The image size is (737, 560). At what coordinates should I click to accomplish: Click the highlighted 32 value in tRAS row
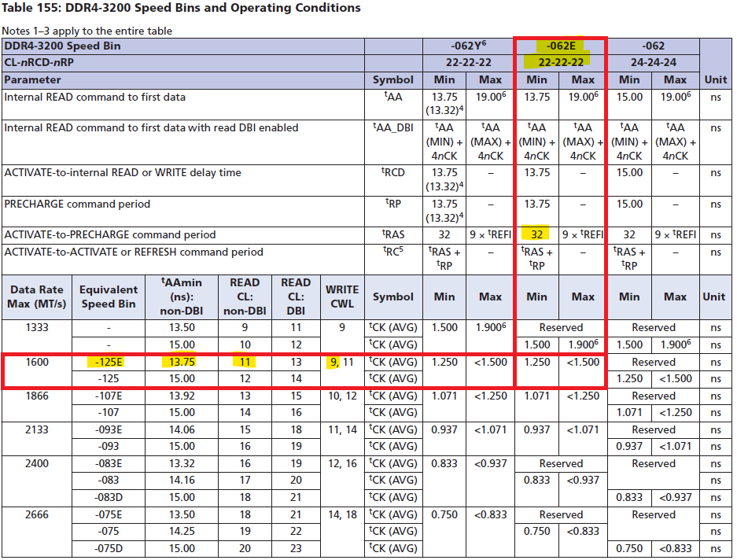tap(537, 234)
